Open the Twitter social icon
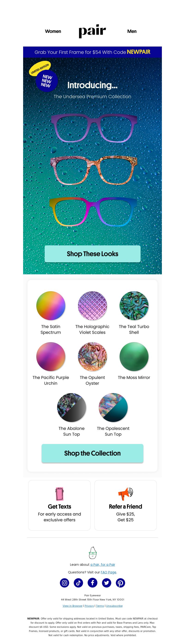The width and height of the screenshot is (185, 644). coord(106,583)
